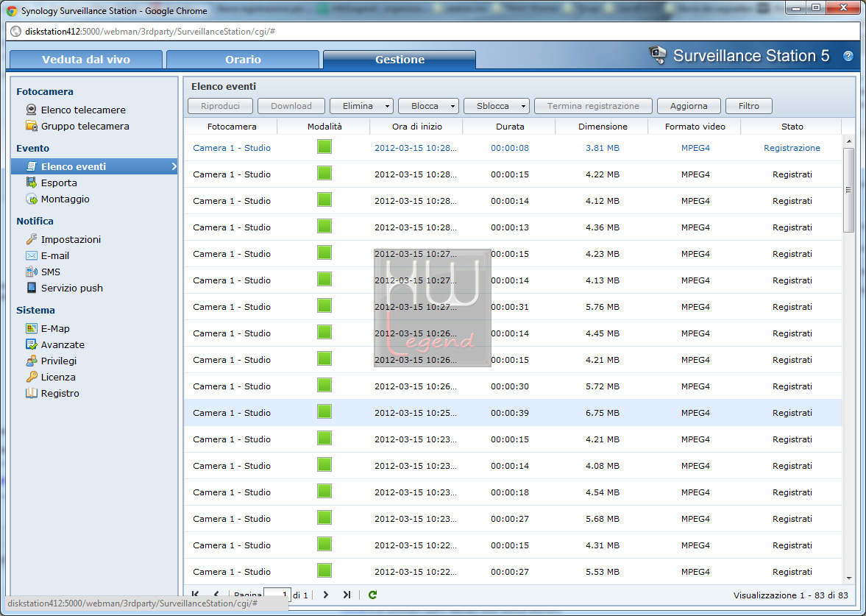Sort by the Fotocamera column header
This screenshot has height=616, width=866.
(x=232, y=127)
